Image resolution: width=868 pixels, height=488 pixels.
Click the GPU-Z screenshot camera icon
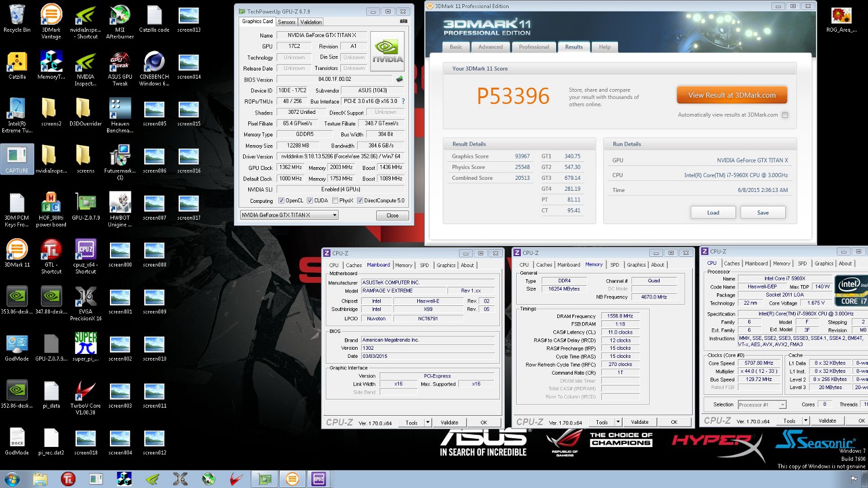403,21
